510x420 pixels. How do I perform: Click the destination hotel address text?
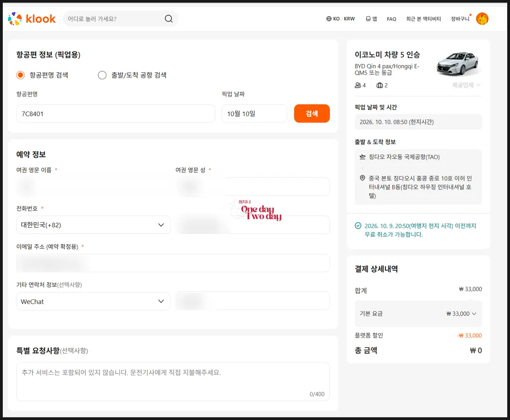[x=420, y=187]
